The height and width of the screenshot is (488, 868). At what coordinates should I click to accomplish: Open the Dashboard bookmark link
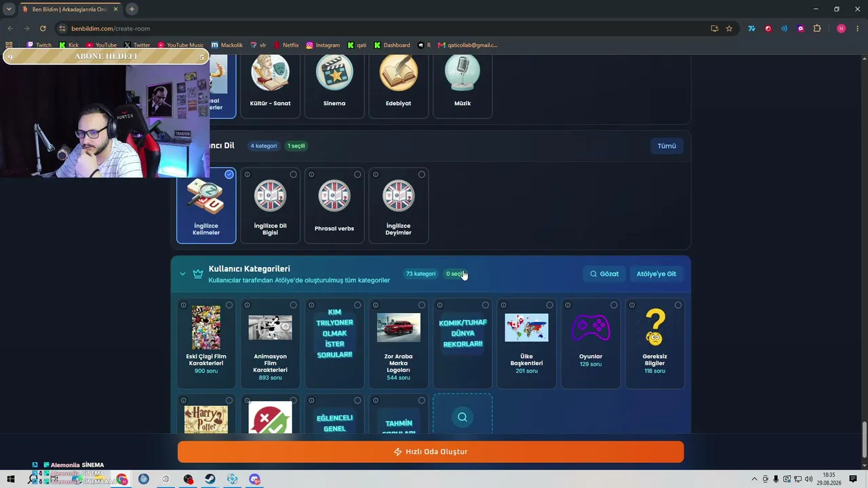(392, 45)
